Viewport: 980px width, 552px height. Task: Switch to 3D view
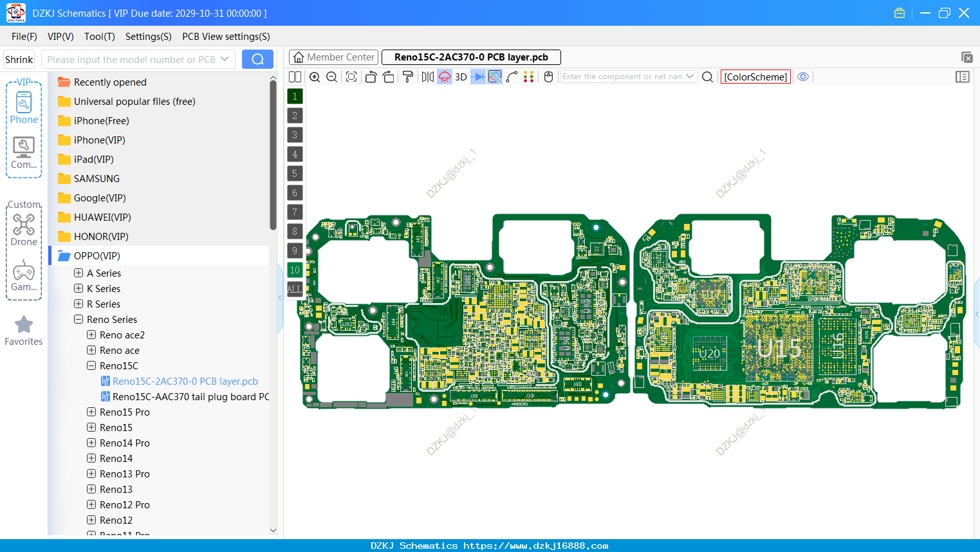(461, 77)
